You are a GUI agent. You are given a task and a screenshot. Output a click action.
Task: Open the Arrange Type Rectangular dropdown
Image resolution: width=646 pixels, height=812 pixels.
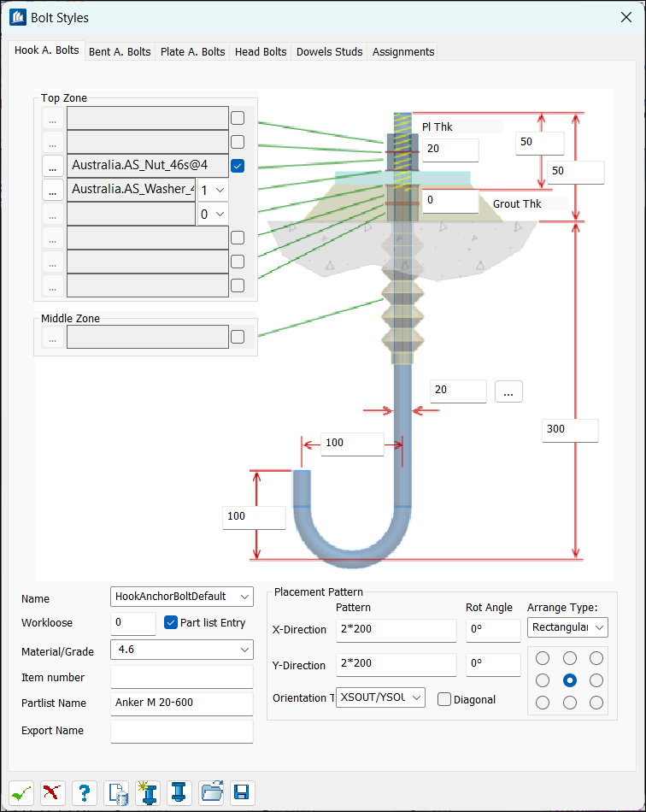coord(567,627)
